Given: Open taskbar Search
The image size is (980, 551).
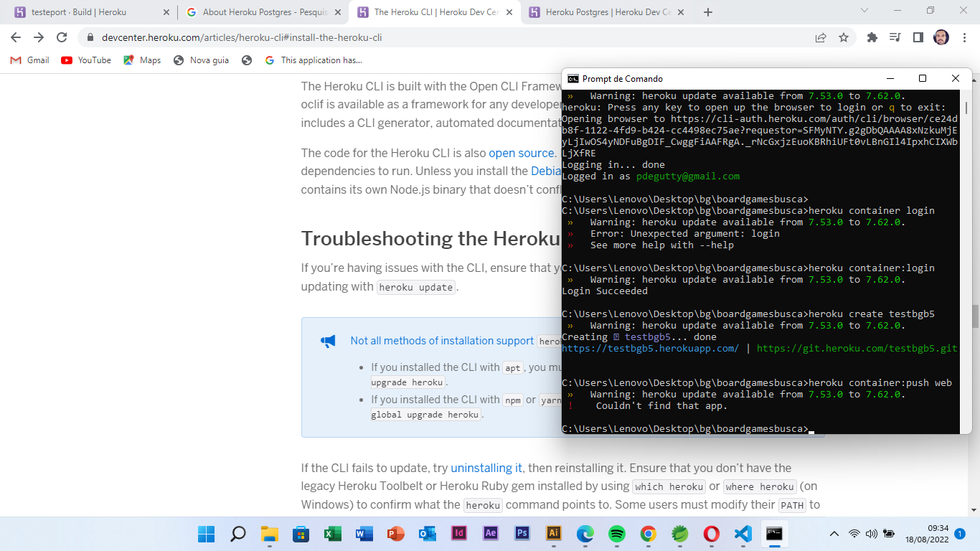Looking at the screenshot, I should [x=238, y=534].
